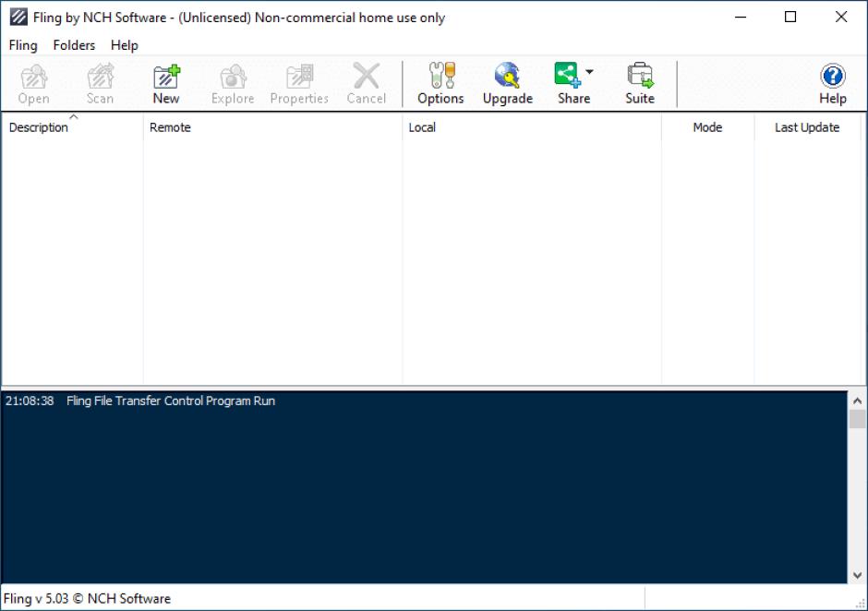Minimize the Fling window
Screen dimensions: 868x611
(x=741, y=18)
